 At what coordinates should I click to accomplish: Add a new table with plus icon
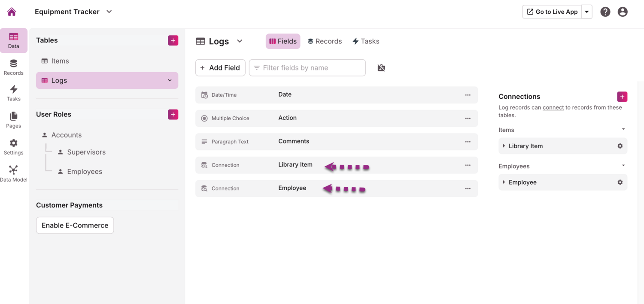[x=173, y=40]
